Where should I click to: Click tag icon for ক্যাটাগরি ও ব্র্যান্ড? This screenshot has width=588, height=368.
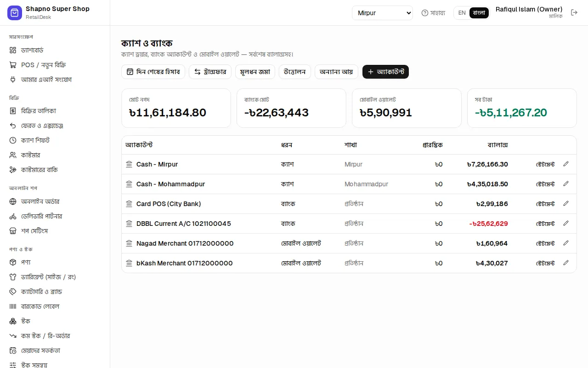[13, 292]
